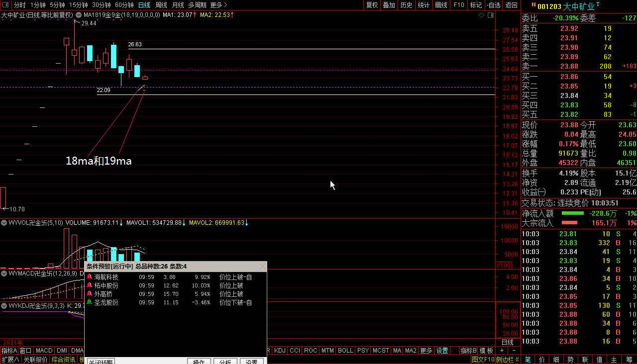Open 综合资讯 news tab
This screenshot has height=364, width=637.
pyautogui.click(x=63, y=360)
